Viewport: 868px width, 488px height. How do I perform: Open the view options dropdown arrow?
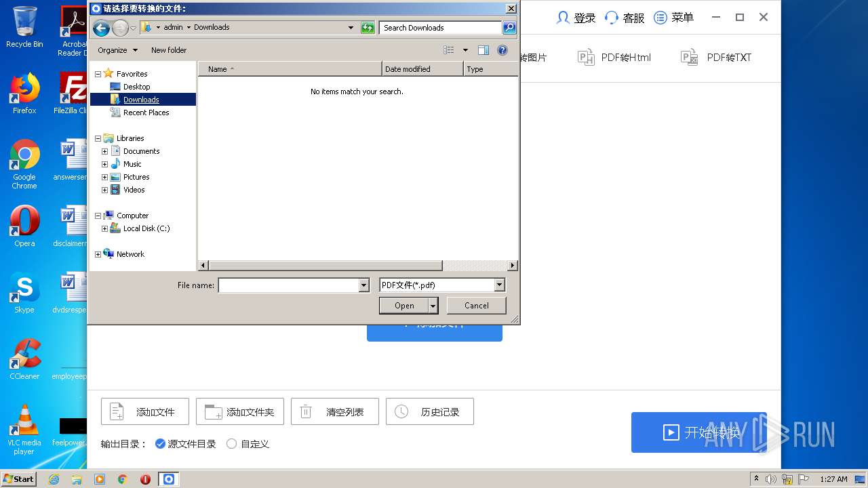pos(465,50)
